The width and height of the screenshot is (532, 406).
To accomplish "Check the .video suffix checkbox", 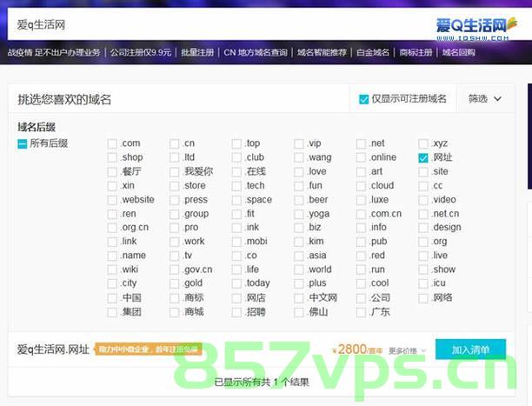I will pos(423,200).
